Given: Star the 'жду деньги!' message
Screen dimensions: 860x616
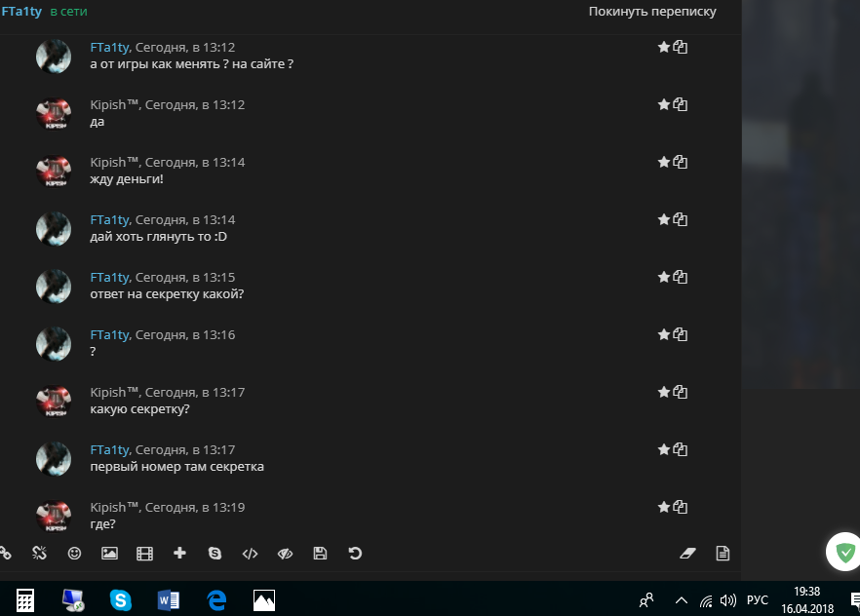Looking at the screenshot, I should [664, 162].
